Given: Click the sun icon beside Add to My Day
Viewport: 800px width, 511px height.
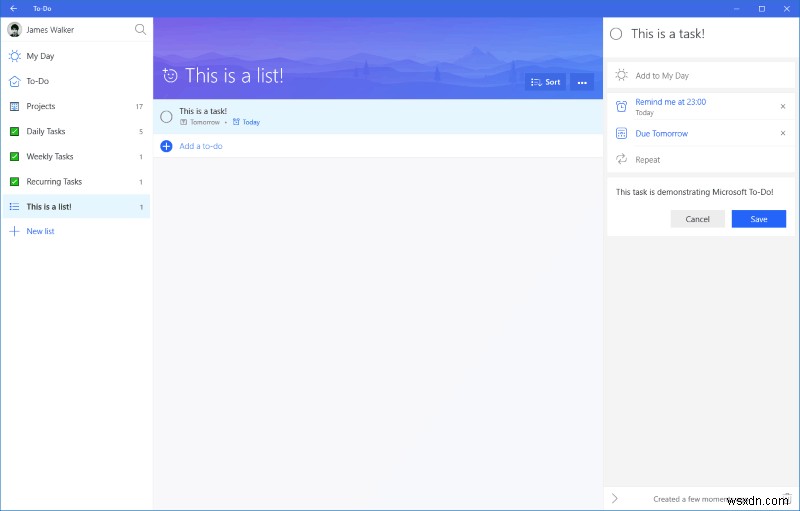Looking at the screenshot, I should [621, 75].
